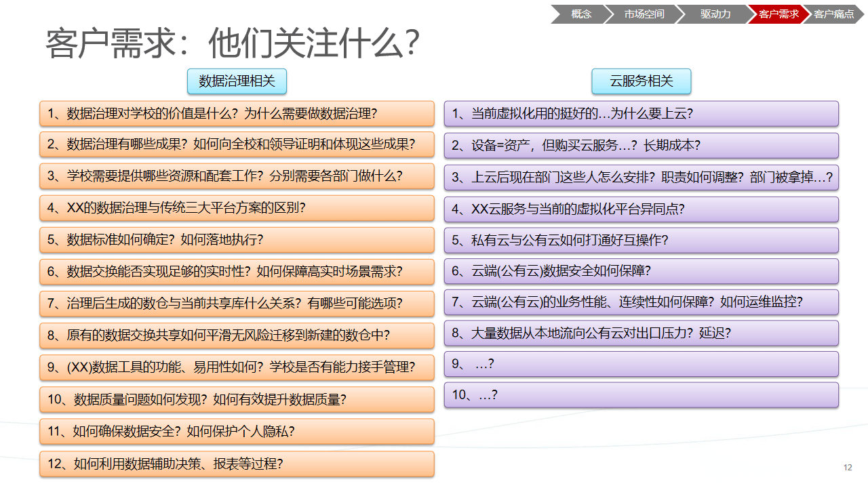Click the 数据治理相关 header button

(x=237, y=81)
